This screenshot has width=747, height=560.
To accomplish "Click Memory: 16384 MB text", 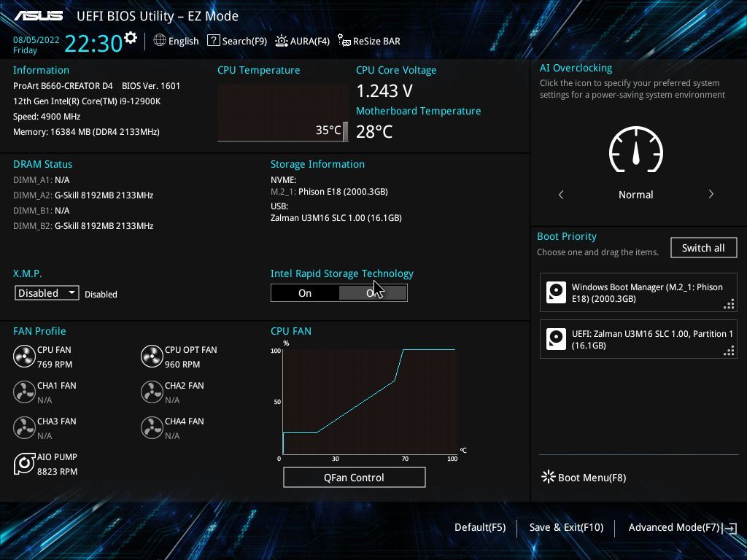I will click(86, 131).
